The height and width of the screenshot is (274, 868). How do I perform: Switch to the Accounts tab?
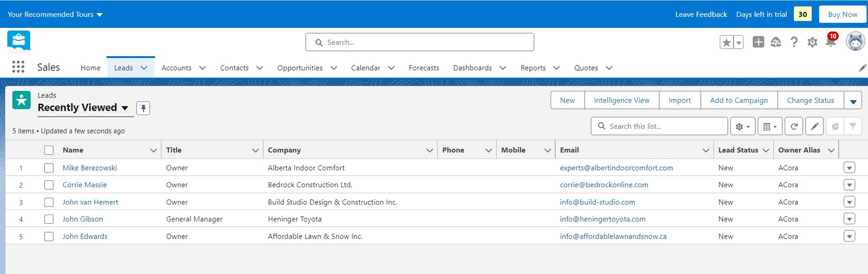point(176,68)
